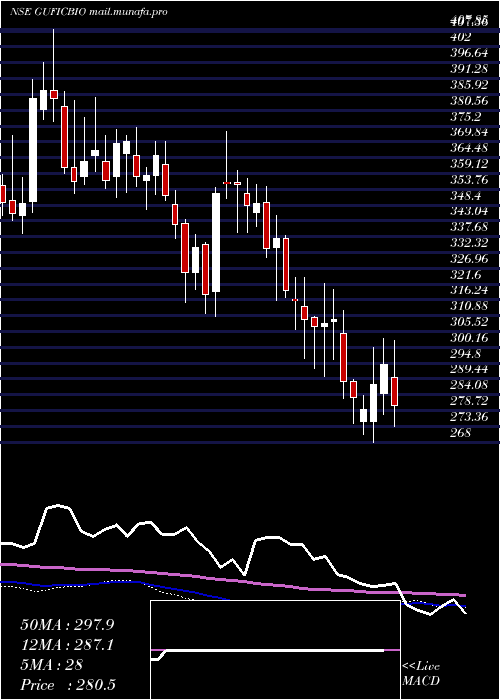Click the 305.52 price axis label
This screenshot has width=500, height=700.
point(471,321)
